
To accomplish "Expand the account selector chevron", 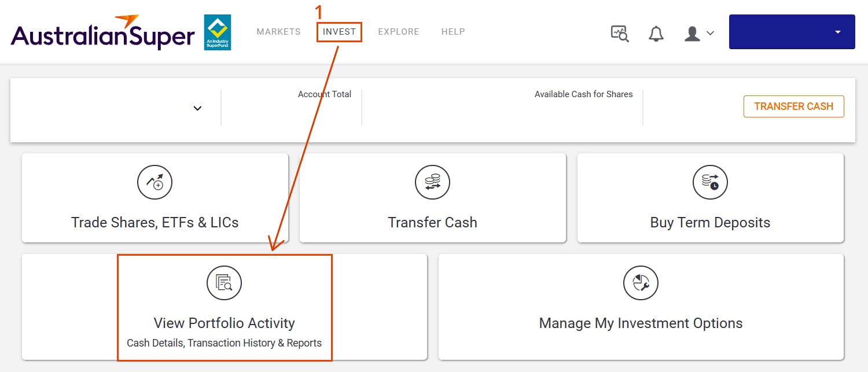I will click(197, 108).
